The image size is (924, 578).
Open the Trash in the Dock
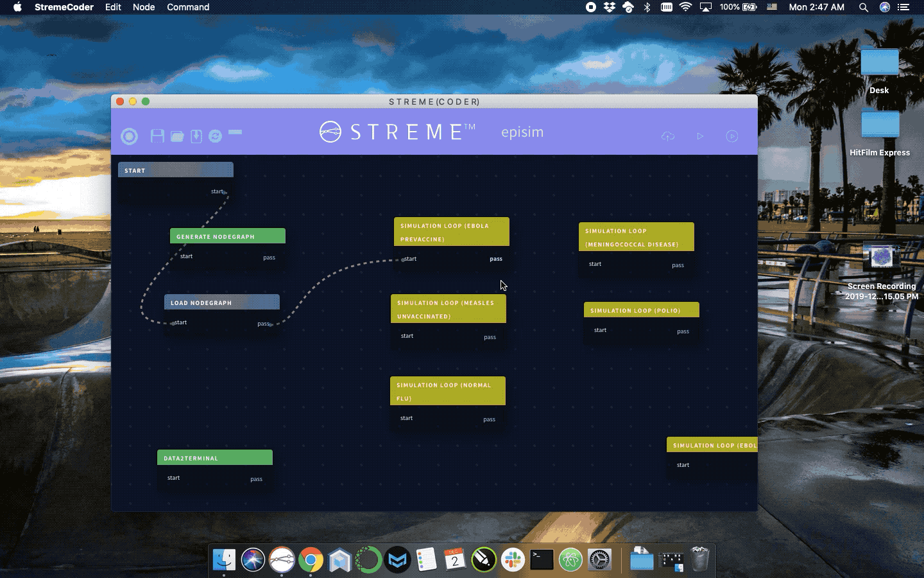pos(699,559)
